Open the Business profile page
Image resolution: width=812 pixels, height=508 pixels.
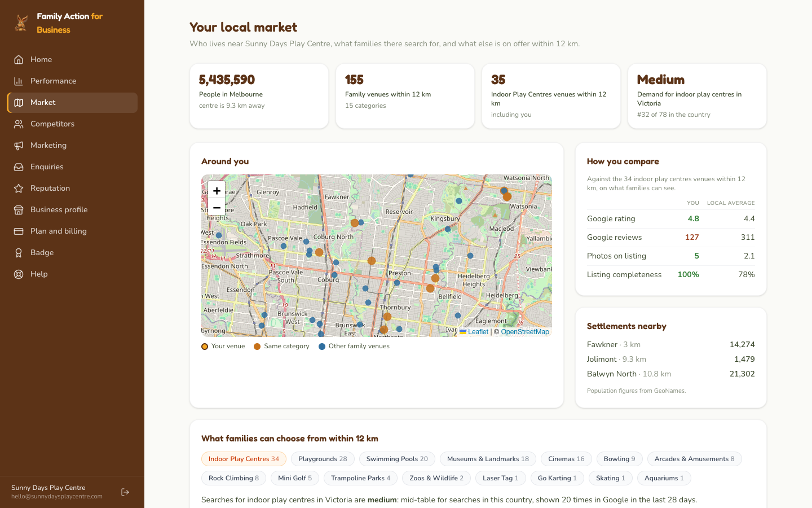[x=72, y=209]
